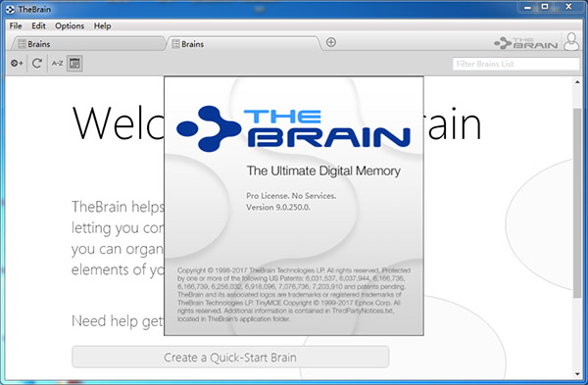Image resolution: width=588 pixels, height=385 pixels.
Task: Open the Edit menu
Action: point(38,25)
